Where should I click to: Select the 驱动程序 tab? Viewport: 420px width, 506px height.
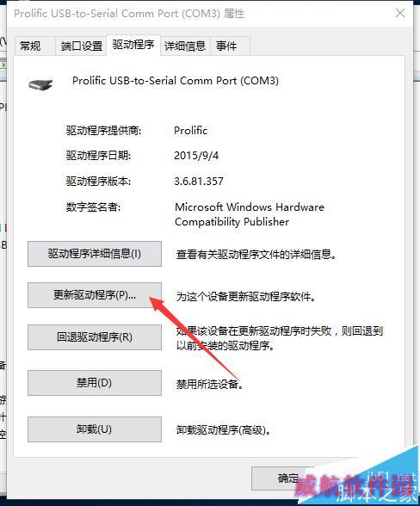133,45
